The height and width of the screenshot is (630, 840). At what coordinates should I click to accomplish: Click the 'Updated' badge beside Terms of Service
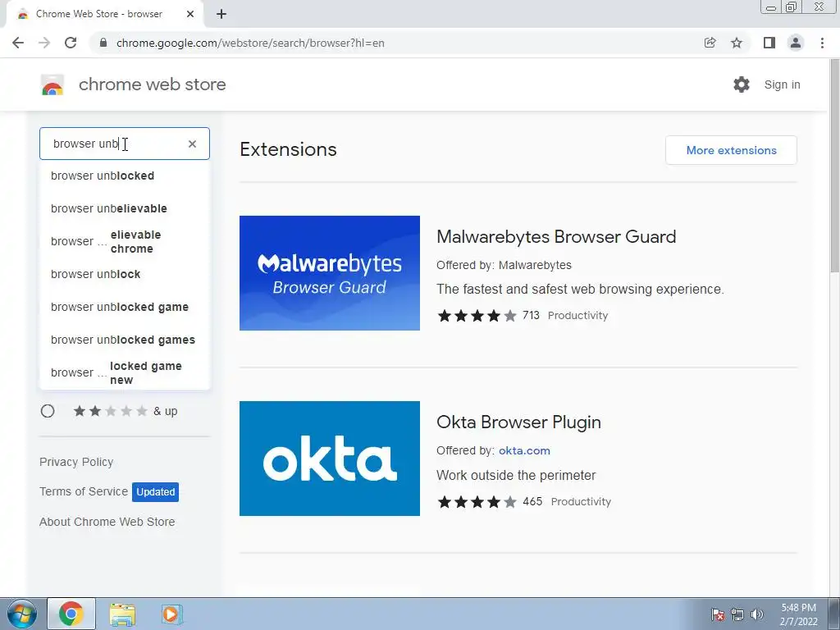(155, 492)
